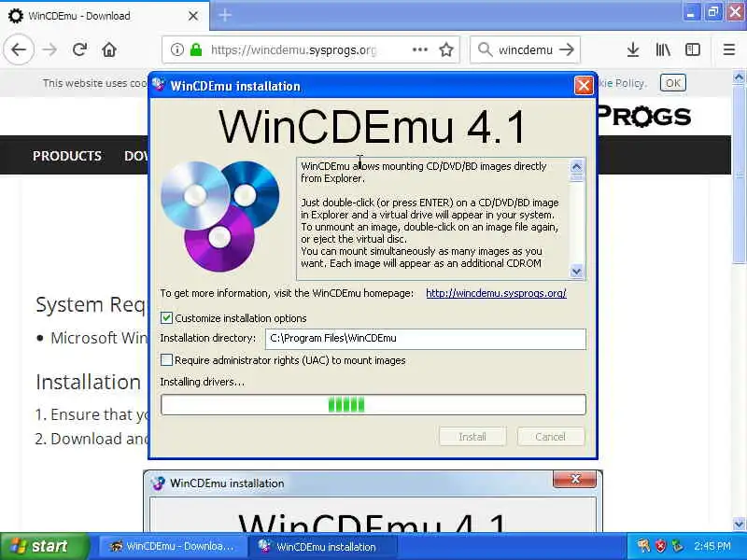Click the wincdemu search box
This screenshot has height=560, width=747.
526,49
